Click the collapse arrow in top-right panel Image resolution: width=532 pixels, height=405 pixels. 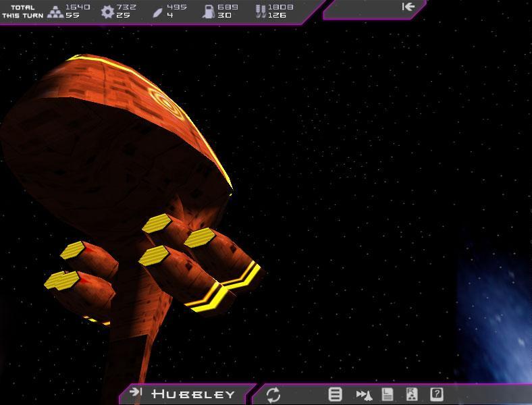pos(408,7)
